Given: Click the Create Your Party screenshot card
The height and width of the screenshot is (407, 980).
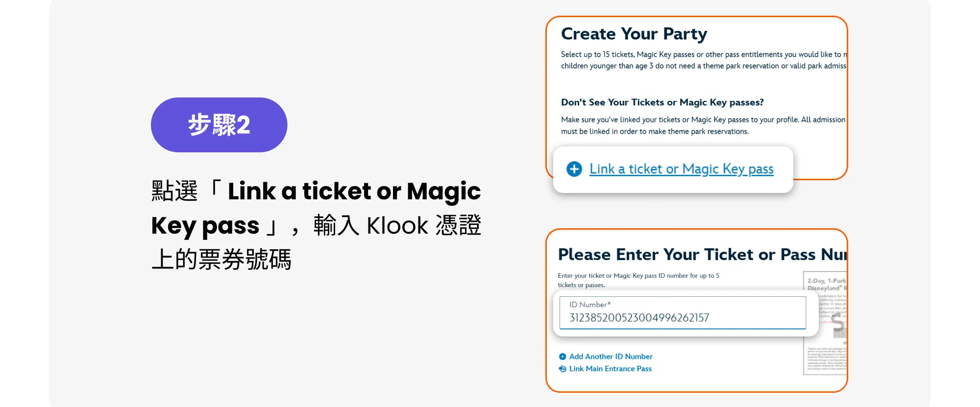Looking at the screenshot, I should [697, 98].
